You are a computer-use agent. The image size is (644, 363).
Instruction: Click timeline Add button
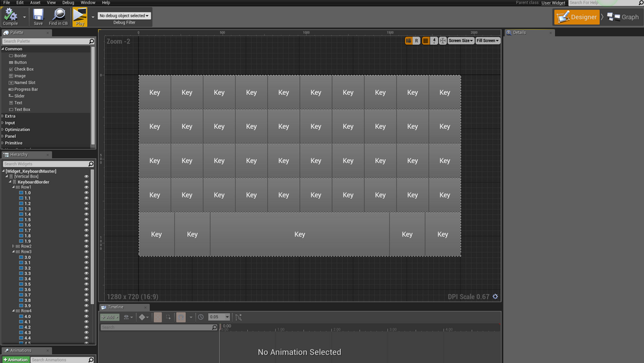coord(110,317)
